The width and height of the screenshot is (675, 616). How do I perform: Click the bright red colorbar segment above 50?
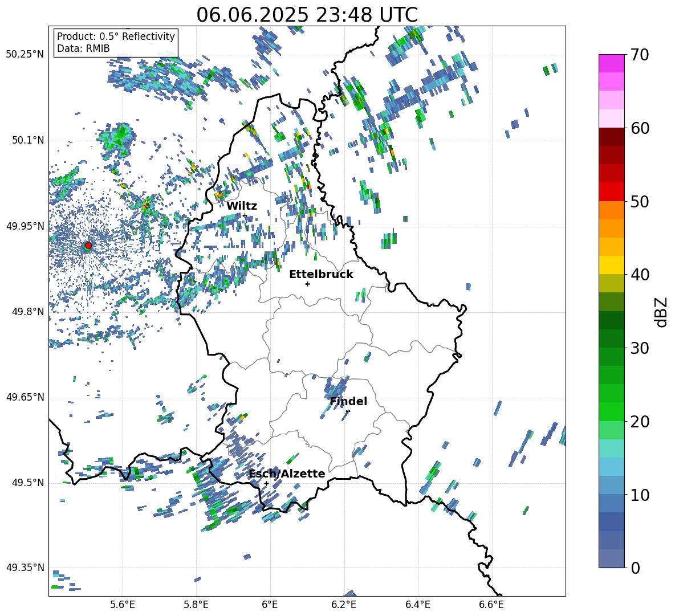click(611, 192)
